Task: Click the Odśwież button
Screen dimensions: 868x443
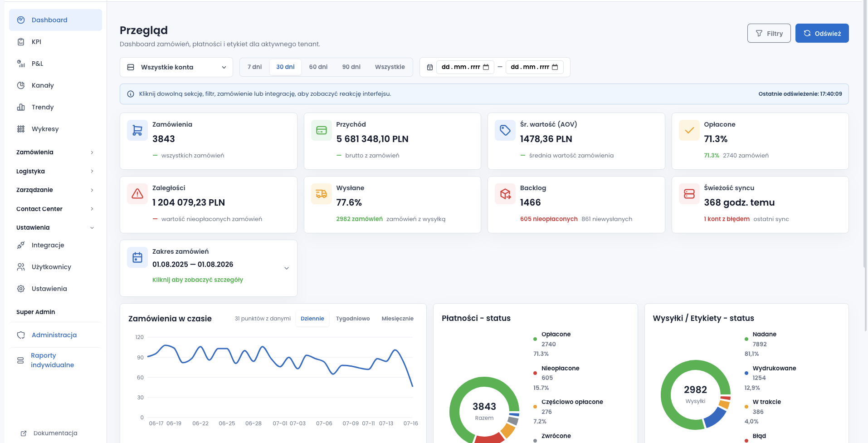Action: (x=822, y=33)
